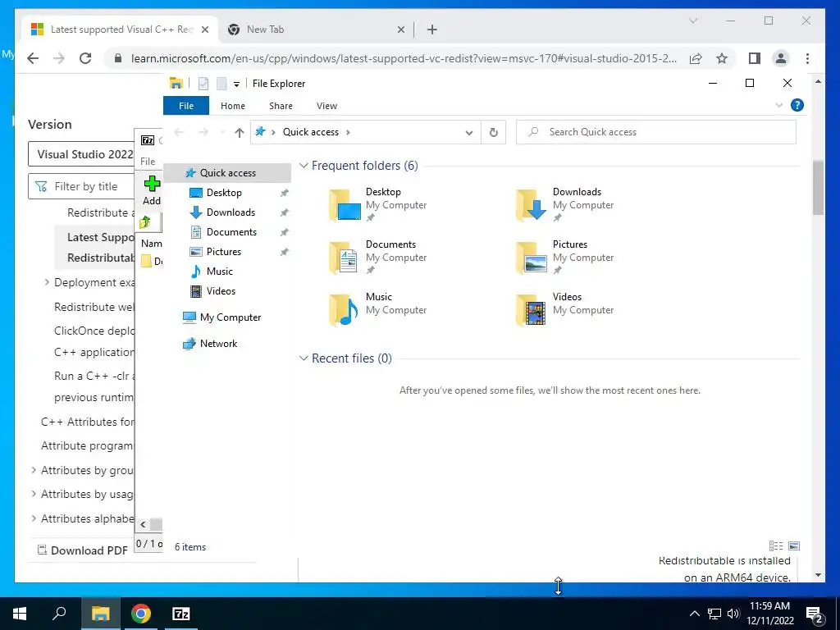Go back in Chrome

[x=33, y=58]
